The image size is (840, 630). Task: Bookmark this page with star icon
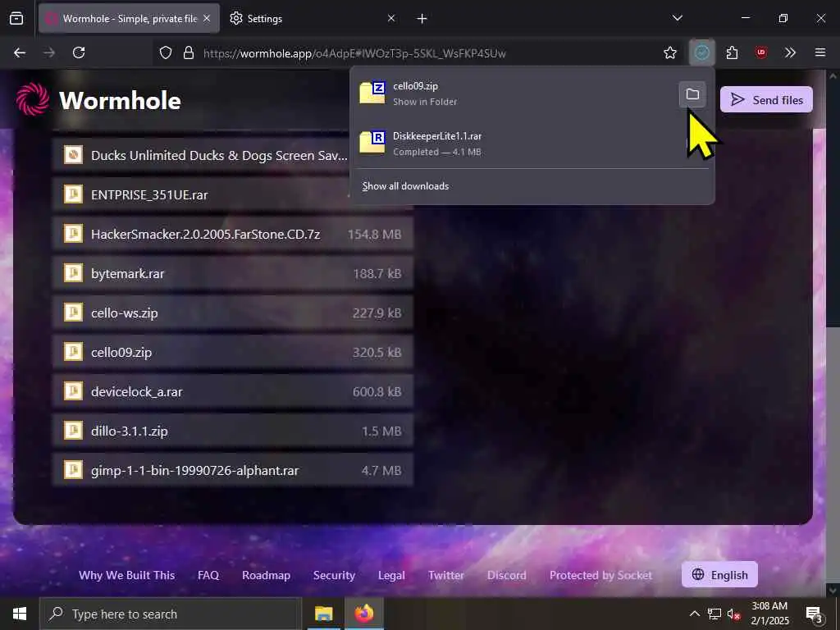coord(670,52)
